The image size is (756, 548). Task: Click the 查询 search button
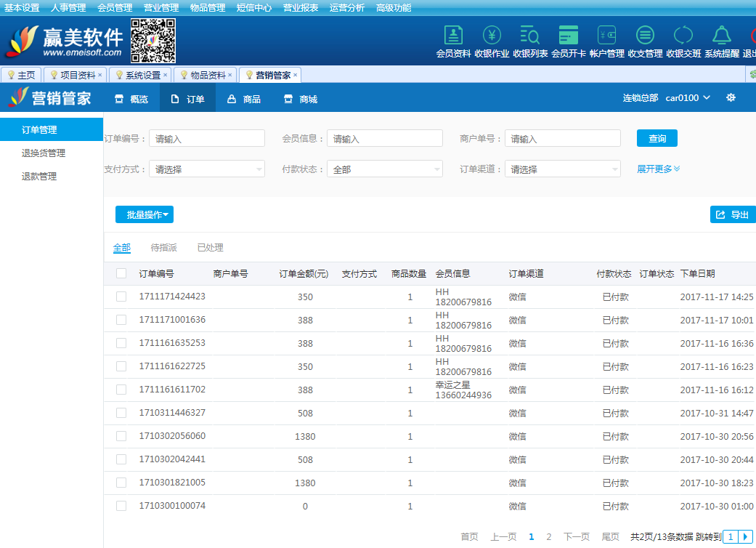pos(657,138)
